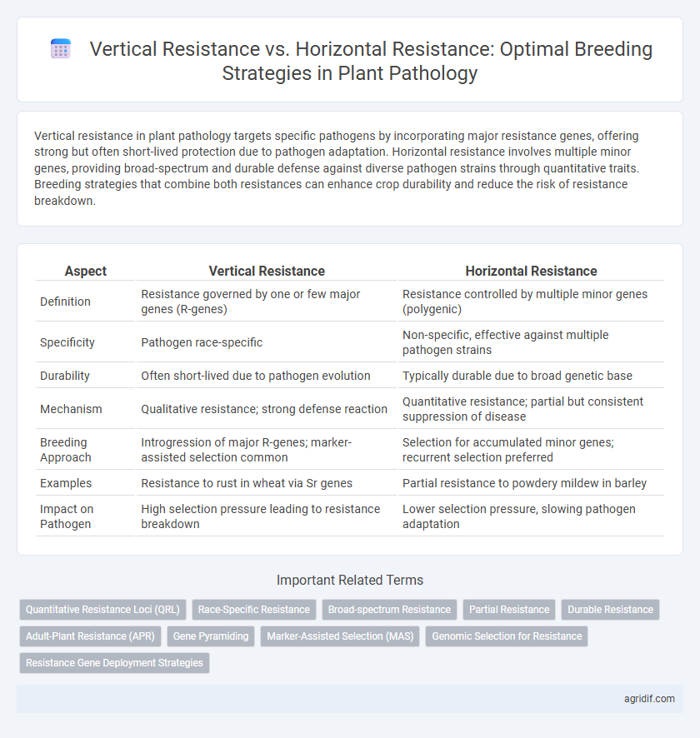The height and width of the screenshot is (738, 700).
Task: Select the Genomic Selection for Resistance tag
Action: pos(507,636)
